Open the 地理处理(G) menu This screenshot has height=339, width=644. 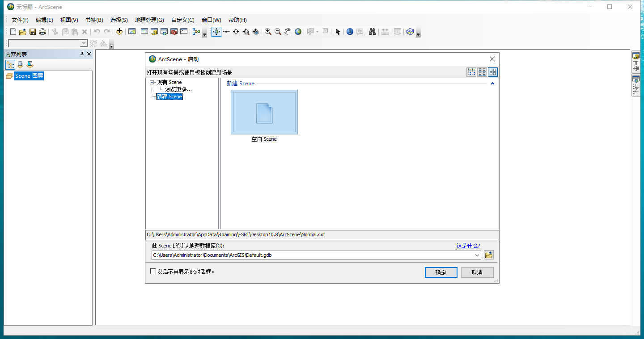[x=149, y=20]
